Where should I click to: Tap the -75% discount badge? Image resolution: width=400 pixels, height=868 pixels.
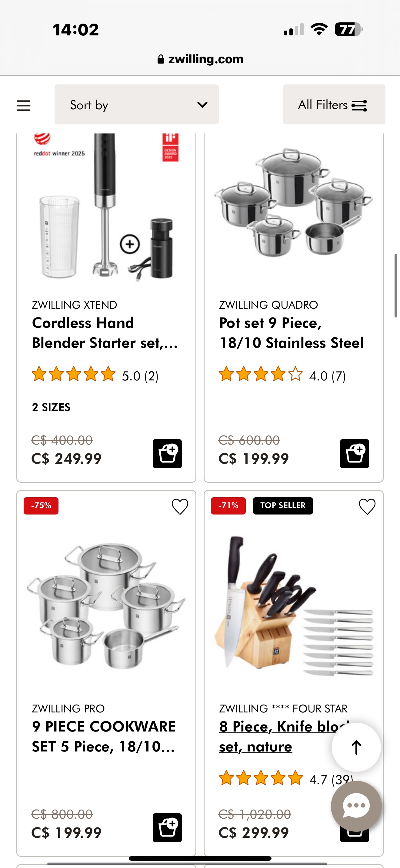pos(41,505)
